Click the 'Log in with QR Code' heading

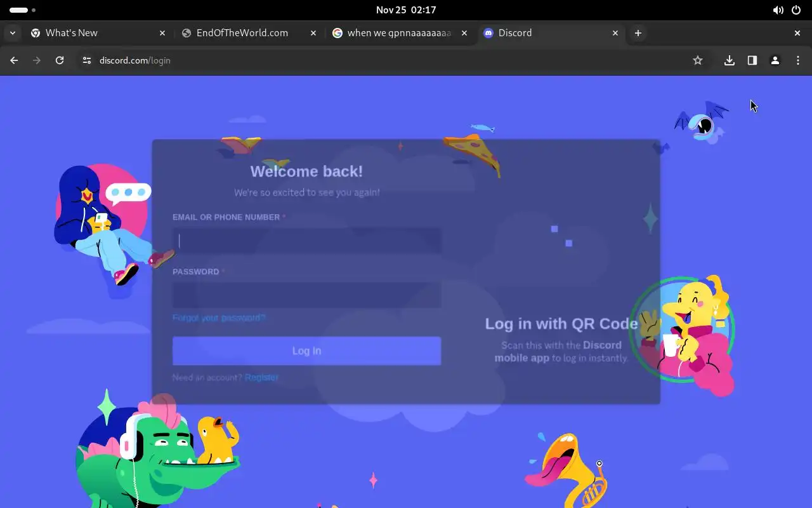coord(561,324)
